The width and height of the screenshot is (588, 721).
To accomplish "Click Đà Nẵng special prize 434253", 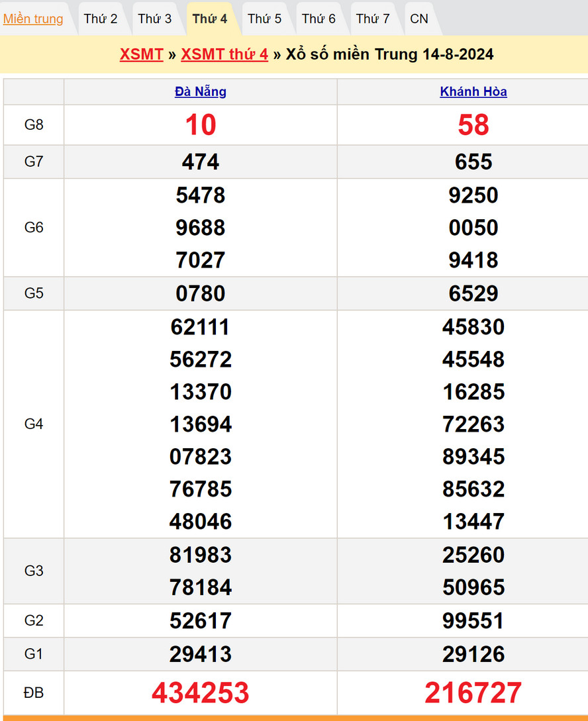I will coord(201,693).
